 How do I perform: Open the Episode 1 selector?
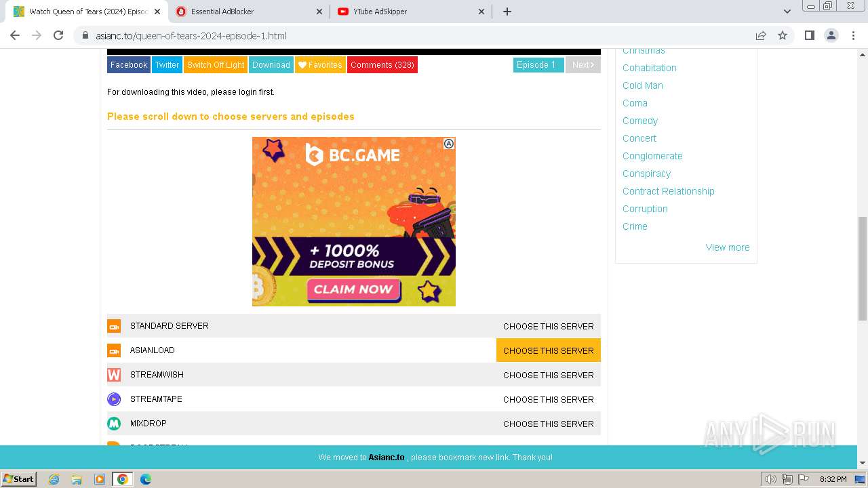(538, 65)
